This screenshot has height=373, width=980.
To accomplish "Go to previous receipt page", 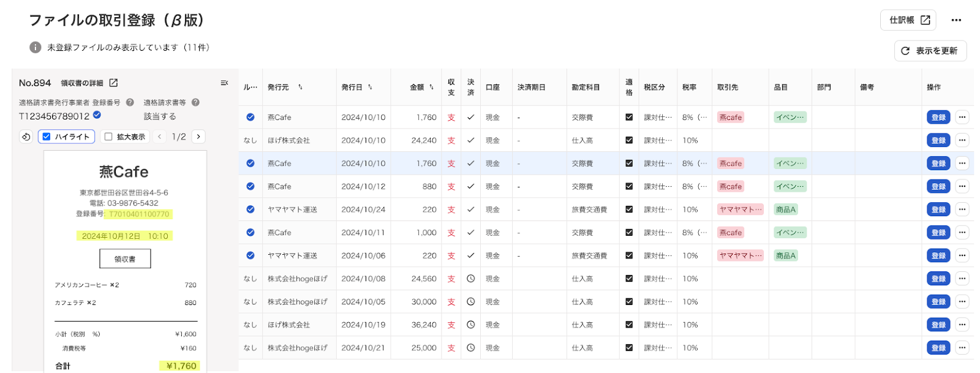I will pos(159,137).
